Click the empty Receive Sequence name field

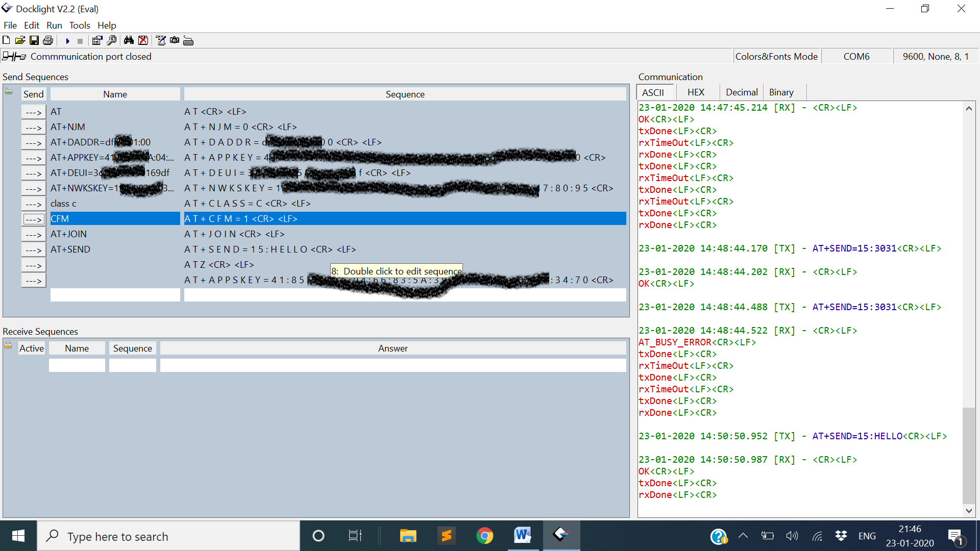77,365
